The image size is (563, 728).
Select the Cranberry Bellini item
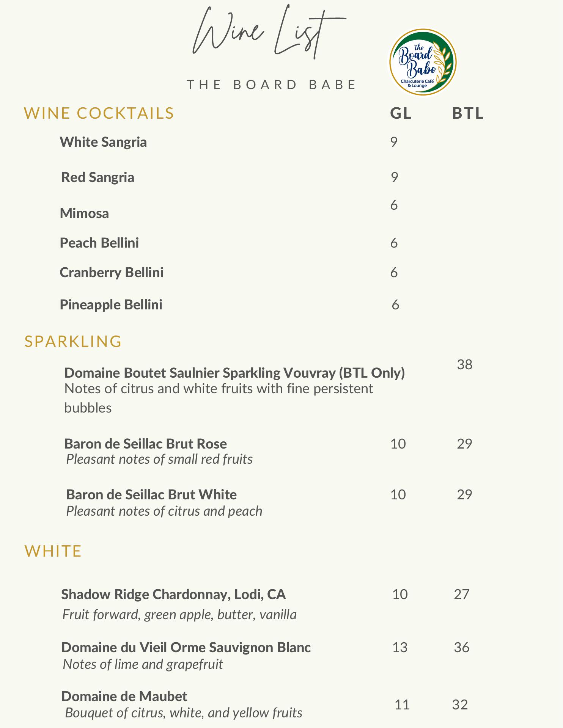[x=112, y=273]
